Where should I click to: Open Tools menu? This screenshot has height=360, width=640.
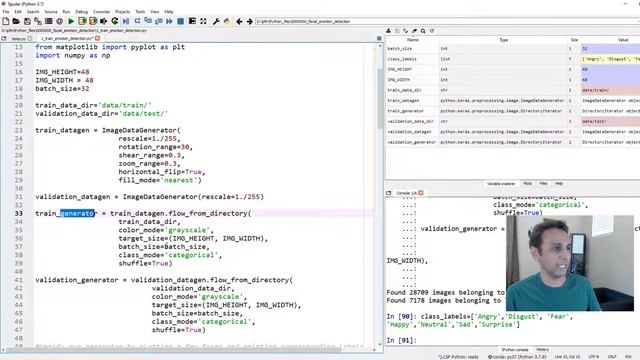pos(140,12)
